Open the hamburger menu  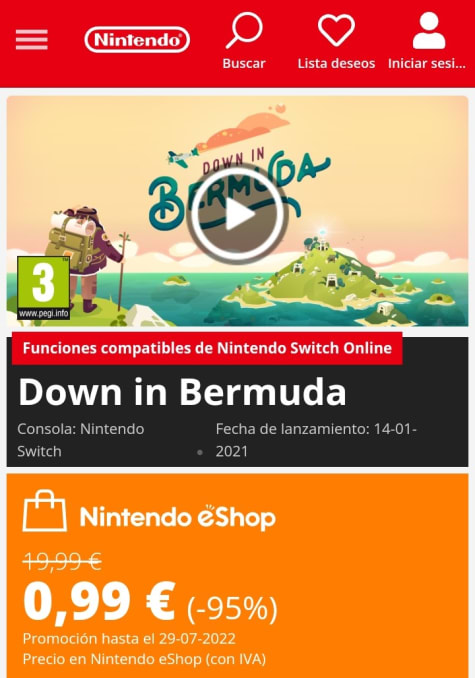click(x=32, y=40)
